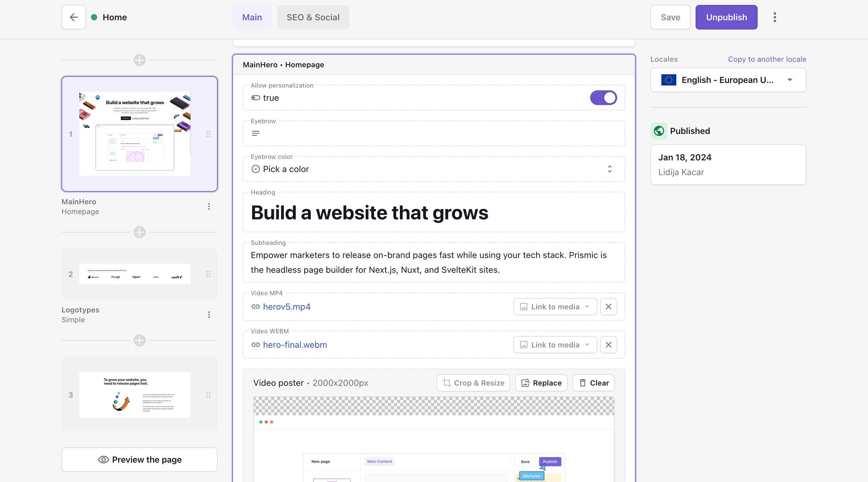
Task: Switch to the SEO & Social tab
Action: [313, 17]
